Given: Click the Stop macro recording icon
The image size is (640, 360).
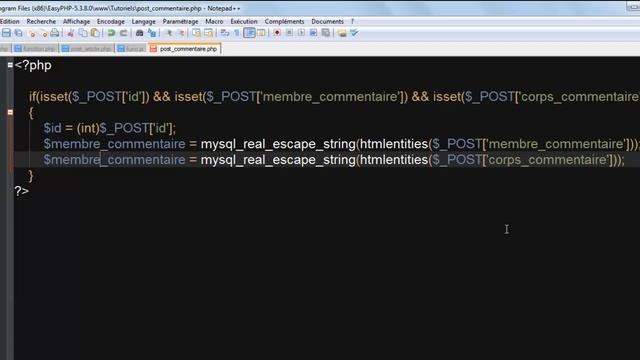Looking at the screenshot, I should 289,33.
